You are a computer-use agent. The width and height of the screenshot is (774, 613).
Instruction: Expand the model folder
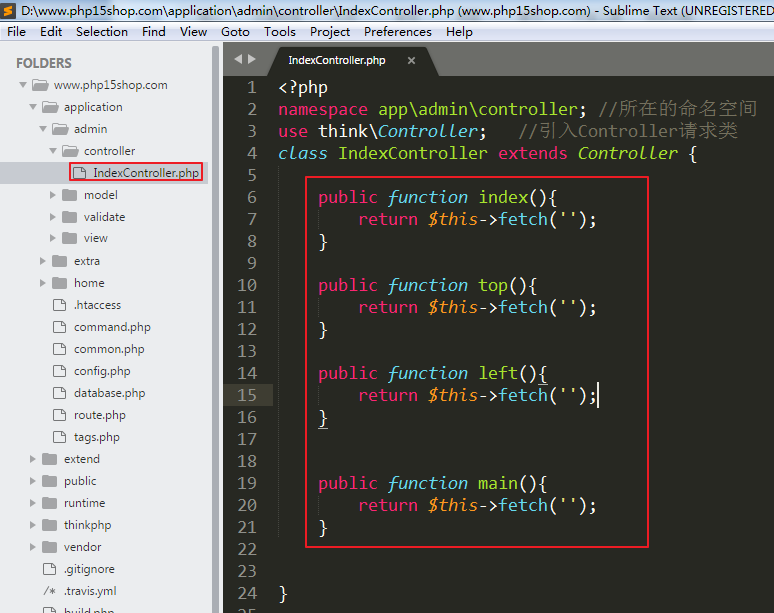(53, 195)
